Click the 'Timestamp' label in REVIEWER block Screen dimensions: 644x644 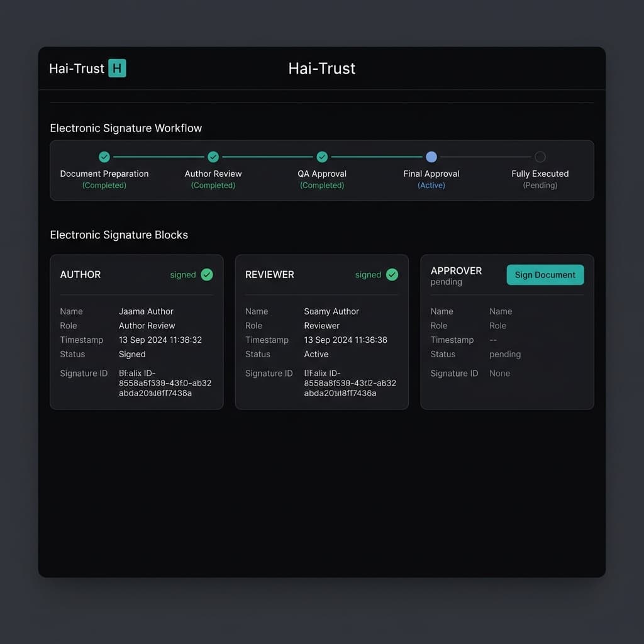click(x=267, y=340)
